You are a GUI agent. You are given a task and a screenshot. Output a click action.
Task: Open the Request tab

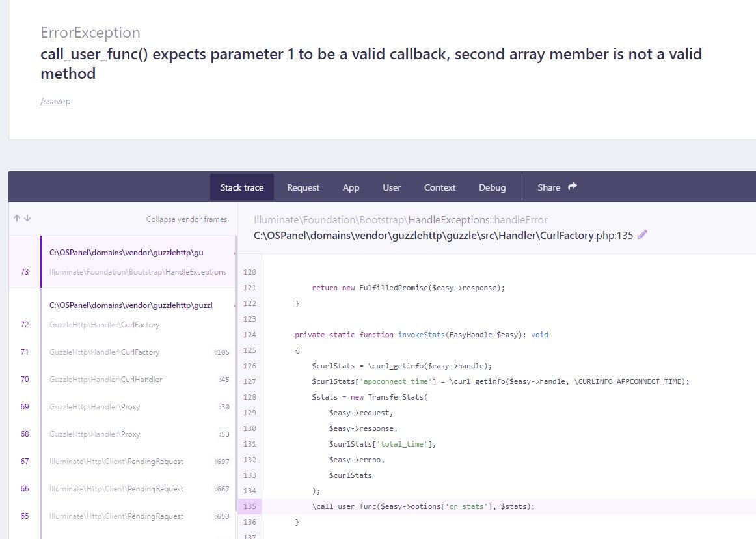(303, 187)
